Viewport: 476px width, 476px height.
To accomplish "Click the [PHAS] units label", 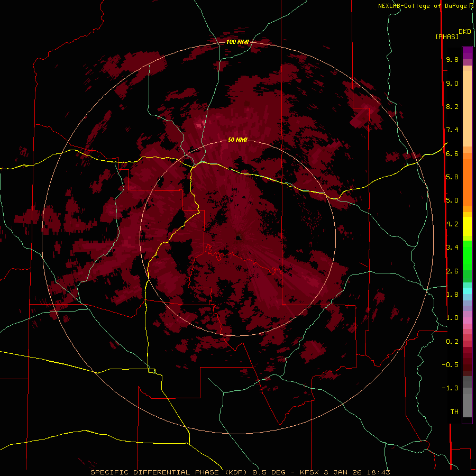I will pyautogui.click(x=447, y=36).
